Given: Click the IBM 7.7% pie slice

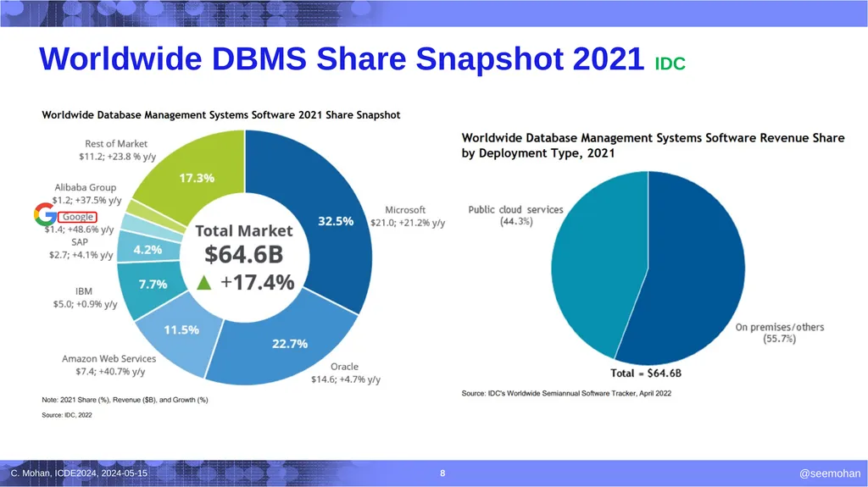Looking at the screenshot, I should (x=153, y=285).
